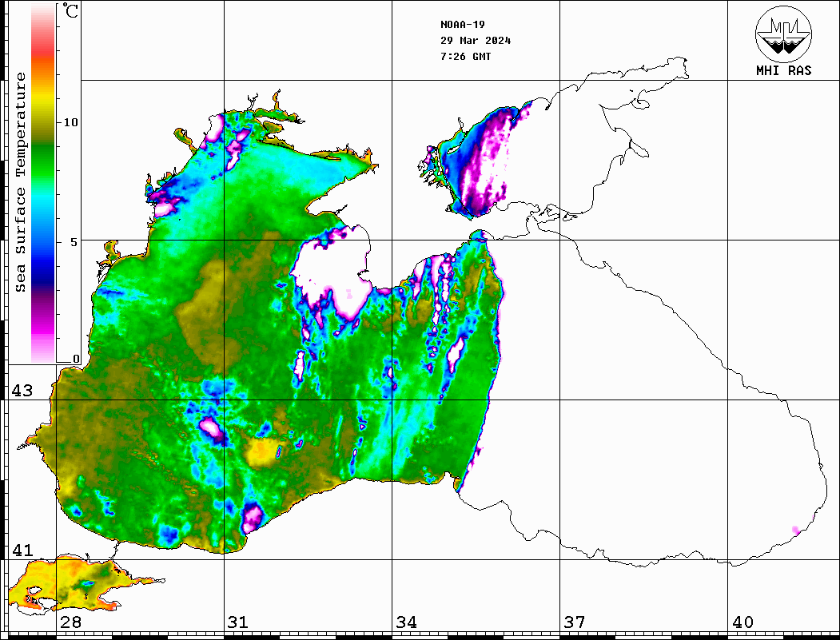Click the 'NOAA-19' satellite label
Viewport: 840px width, 640px height.
pyautogui.click(x=462, y=24)
